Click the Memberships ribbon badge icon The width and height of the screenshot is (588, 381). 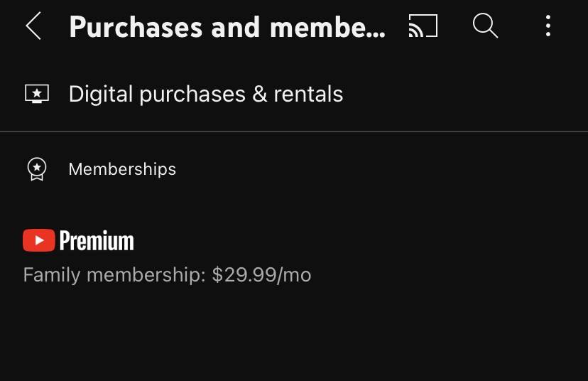point(37,169)
